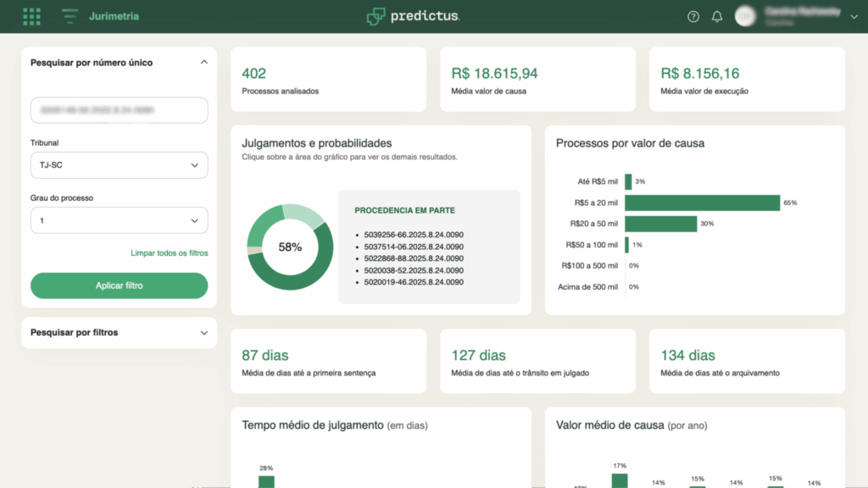This screenshot has width=868, height=488.
Task: Click the filter icon beside Jurimetria
Action: point(69,16)
